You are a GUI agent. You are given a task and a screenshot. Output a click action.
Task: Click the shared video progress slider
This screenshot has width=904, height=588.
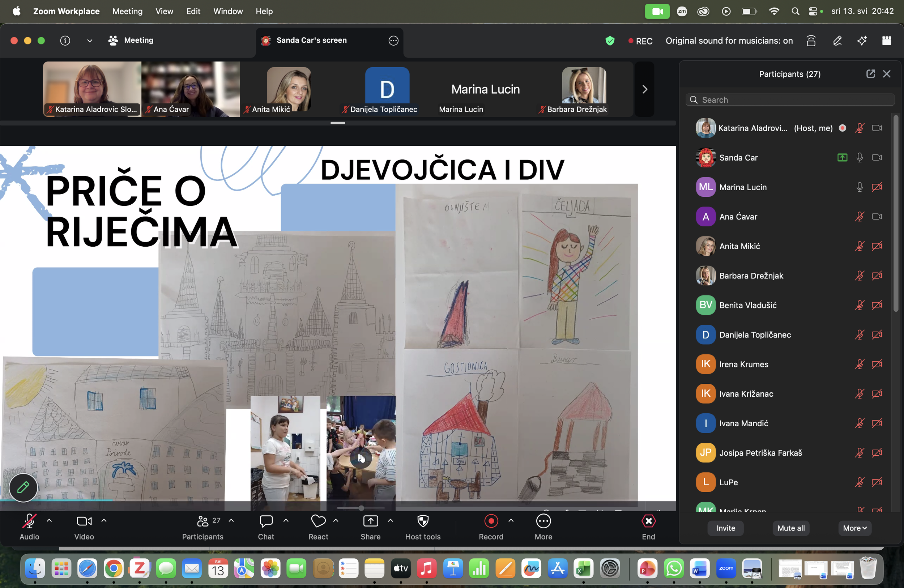click(x=361, y=508)
